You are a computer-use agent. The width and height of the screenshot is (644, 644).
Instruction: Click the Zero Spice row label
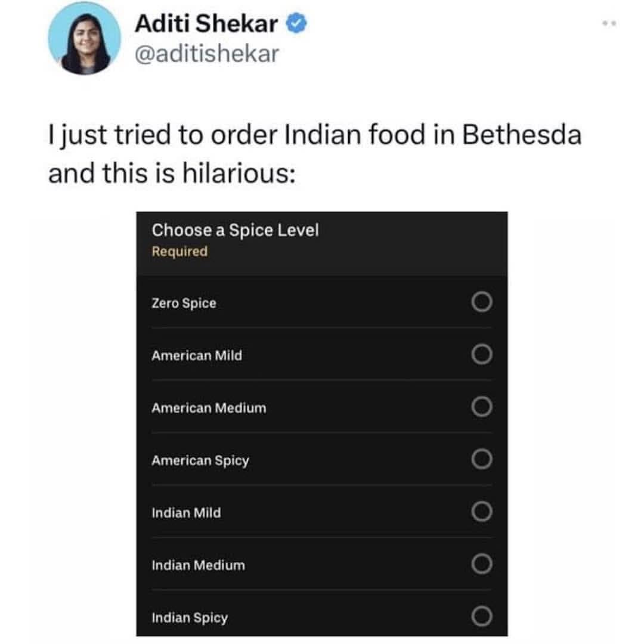182,303
